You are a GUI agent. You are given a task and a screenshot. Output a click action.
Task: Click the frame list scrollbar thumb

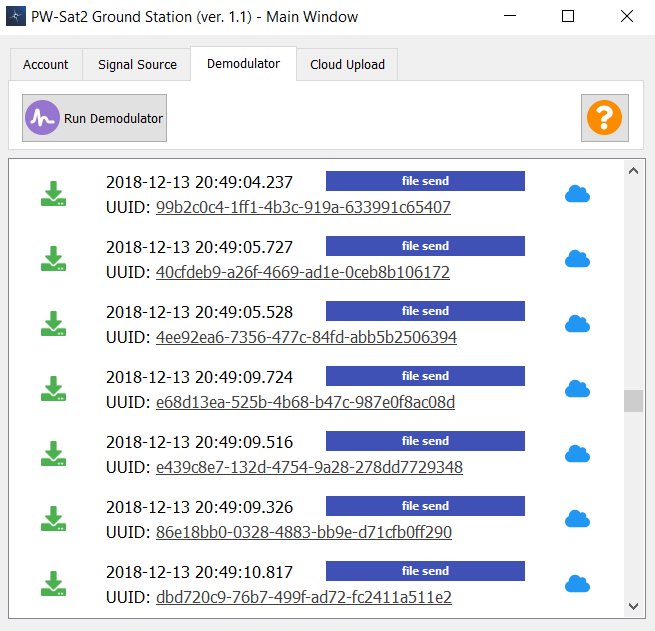point(633,401)
